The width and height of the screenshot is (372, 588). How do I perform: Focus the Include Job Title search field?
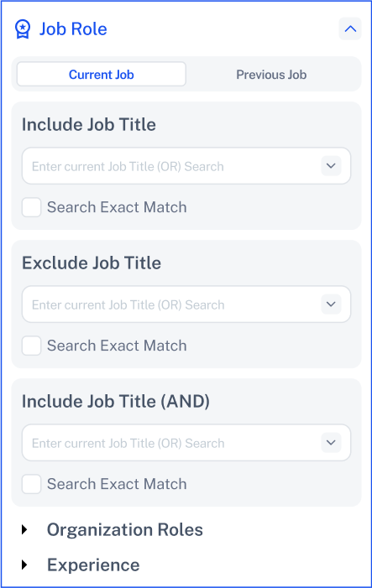click(186, 166)
